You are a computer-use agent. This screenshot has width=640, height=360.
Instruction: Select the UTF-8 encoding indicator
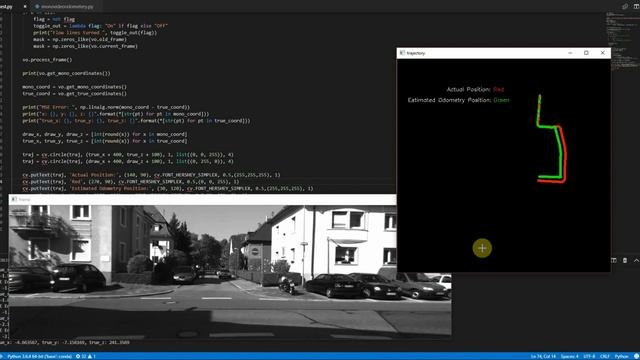(589, 356)
